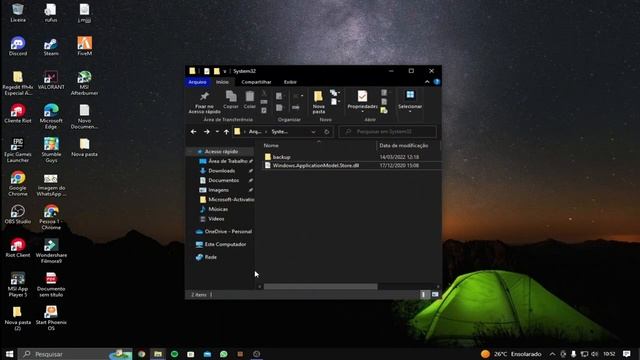This screenshot has height=360, width=640.
Task: Switch to the Compartilhar ribbon tab
Action: (x=256, y=82)
